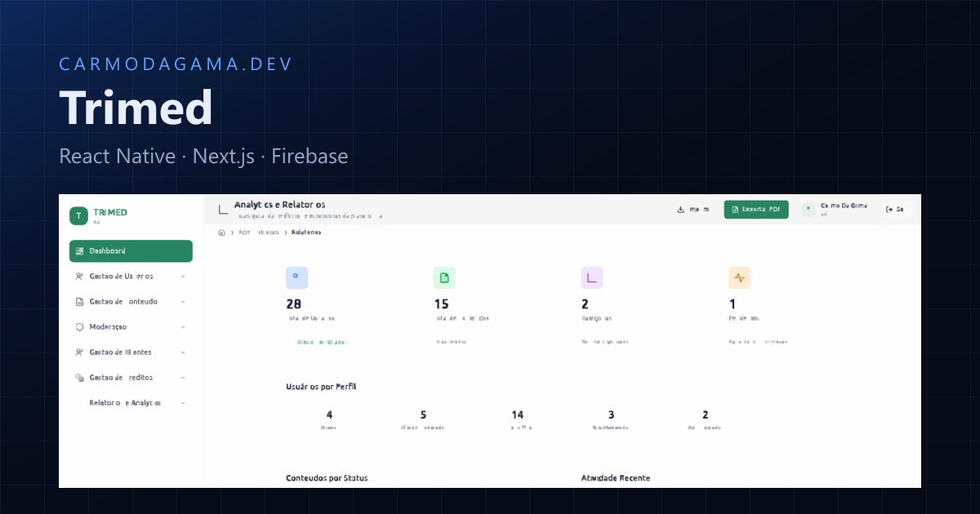
Task: Click the home icon in breadcrumb
Action: 221,233
